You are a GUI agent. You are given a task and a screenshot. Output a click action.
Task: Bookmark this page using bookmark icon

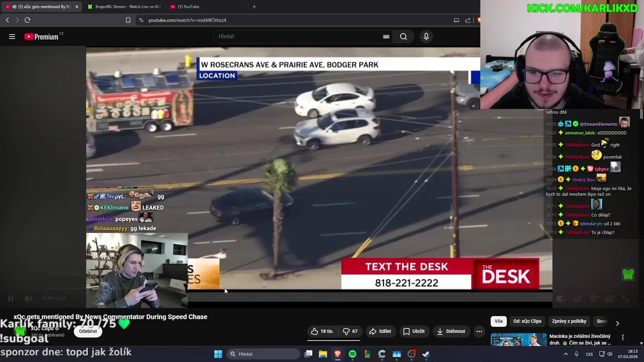point(128,20)
